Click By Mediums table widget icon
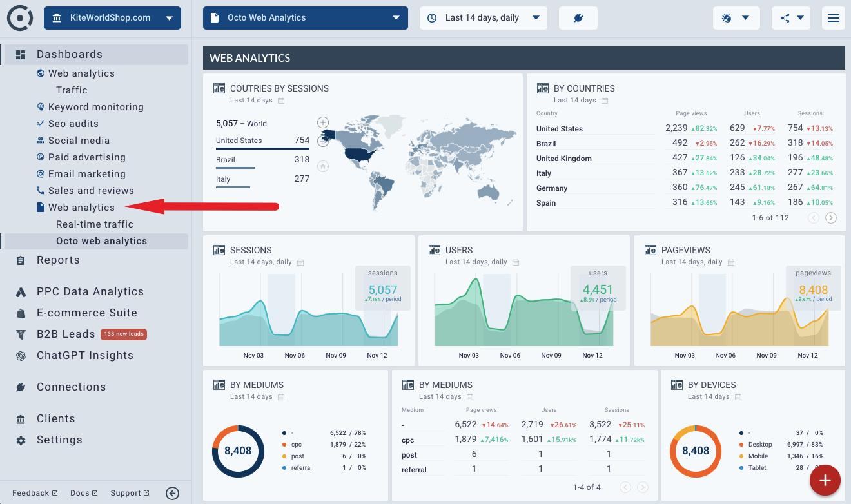 coord(408,385)
